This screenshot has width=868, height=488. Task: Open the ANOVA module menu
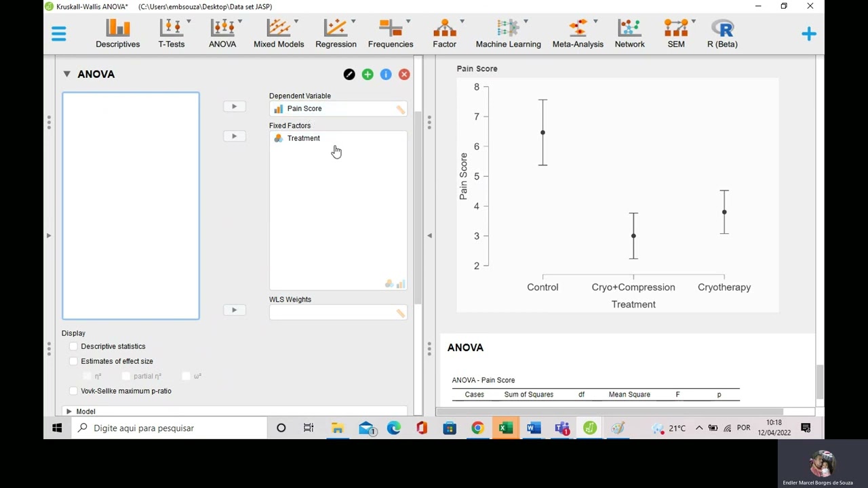(x=222, y=33)
